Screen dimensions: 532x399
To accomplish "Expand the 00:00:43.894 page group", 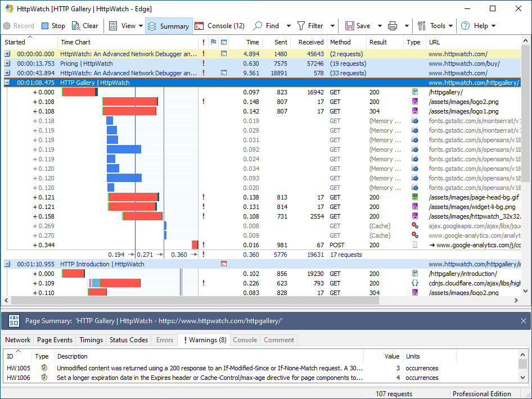I will 7,72.
